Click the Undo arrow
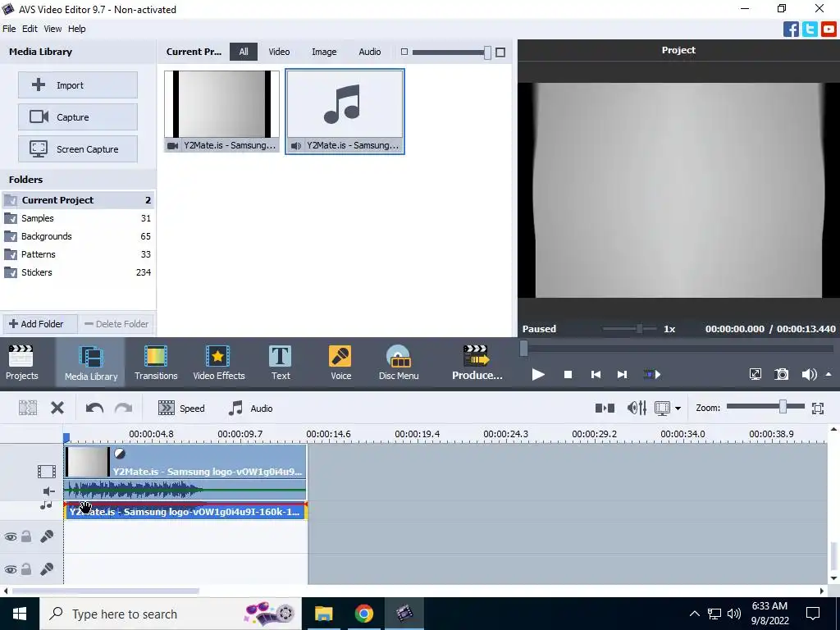 point(94,409)
